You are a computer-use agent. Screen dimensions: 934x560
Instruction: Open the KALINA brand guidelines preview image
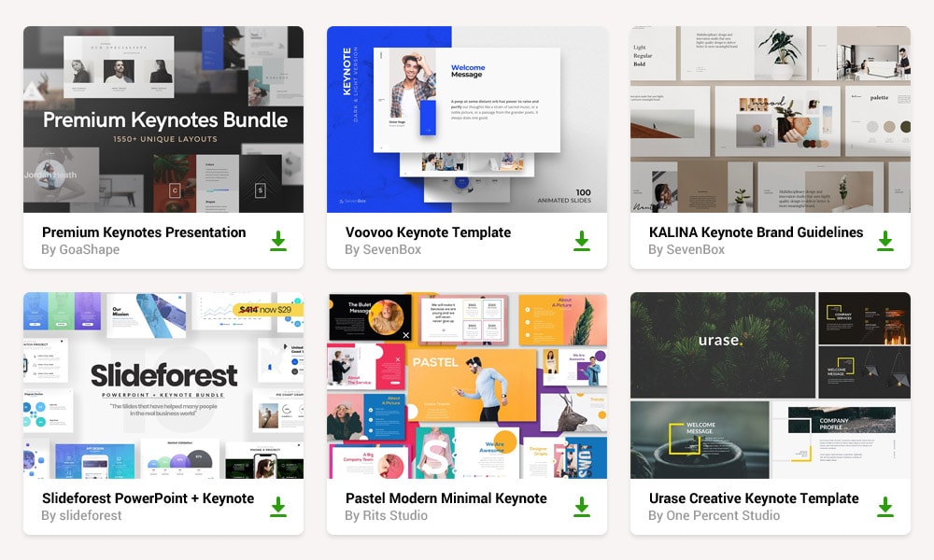point(771,119)
